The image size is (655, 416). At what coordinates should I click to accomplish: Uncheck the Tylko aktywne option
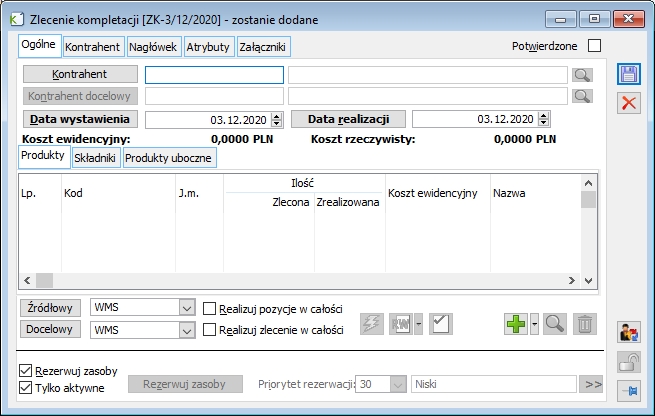point(26,388)
